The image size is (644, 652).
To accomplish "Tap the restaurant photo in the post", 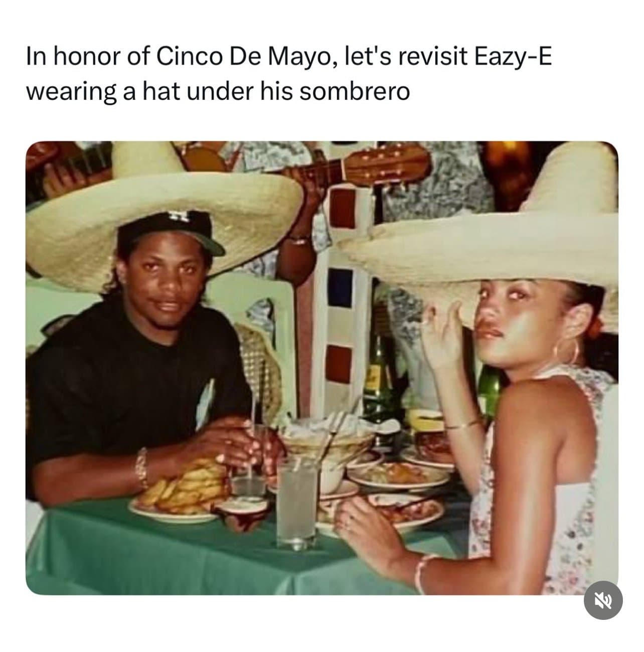I will [x=322, y=368].
